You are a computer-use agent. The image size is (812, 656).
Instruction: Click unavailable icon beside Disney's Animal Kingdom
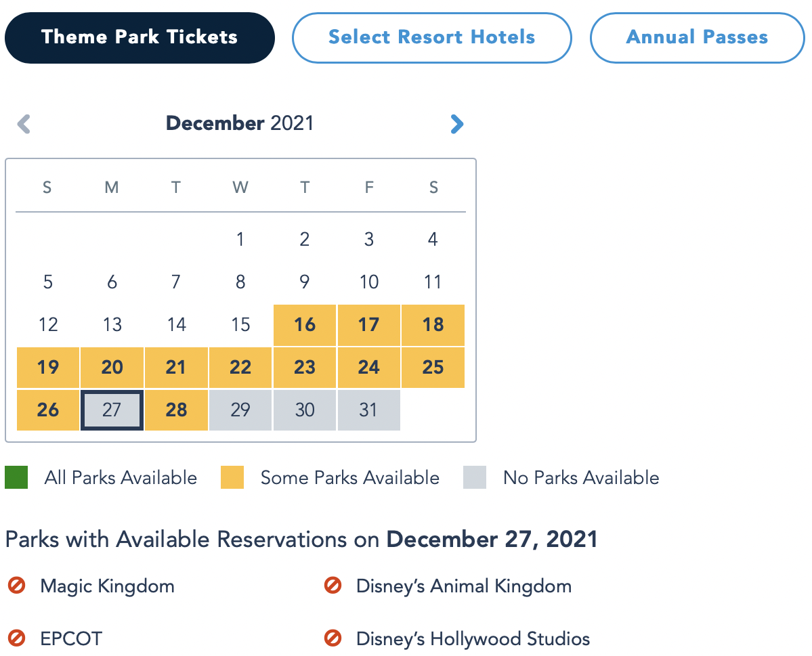pos(333,586)
